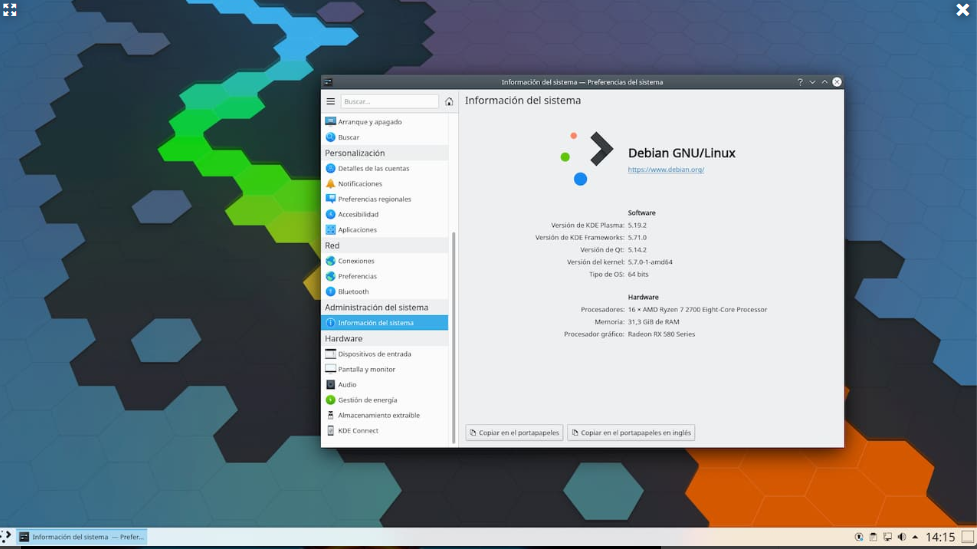
Task: Click the Personalización section header
Action: point(355,153)
